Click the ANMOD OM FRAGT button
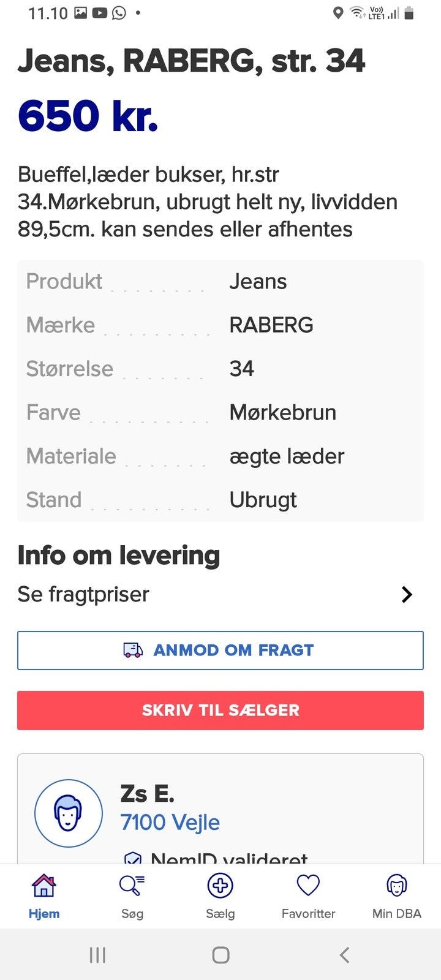This screenshot has height=980, width=441. (221, 650)
